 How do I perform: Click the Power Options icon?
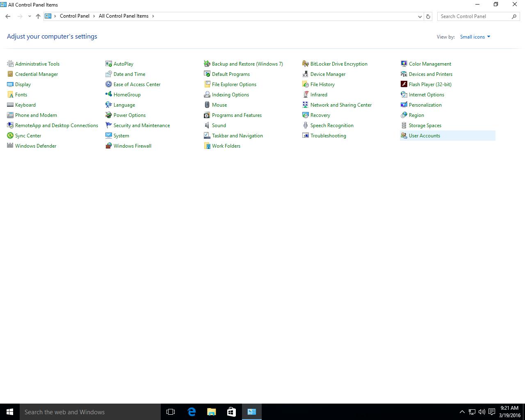(109, 115)
